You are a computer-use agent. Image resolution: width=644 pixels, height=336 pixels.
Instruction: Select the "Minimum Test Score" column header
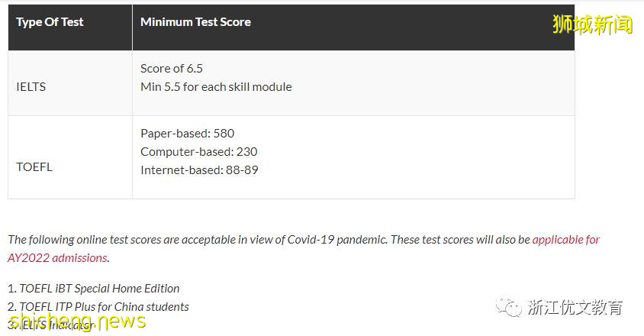click(x=195, y=22)
